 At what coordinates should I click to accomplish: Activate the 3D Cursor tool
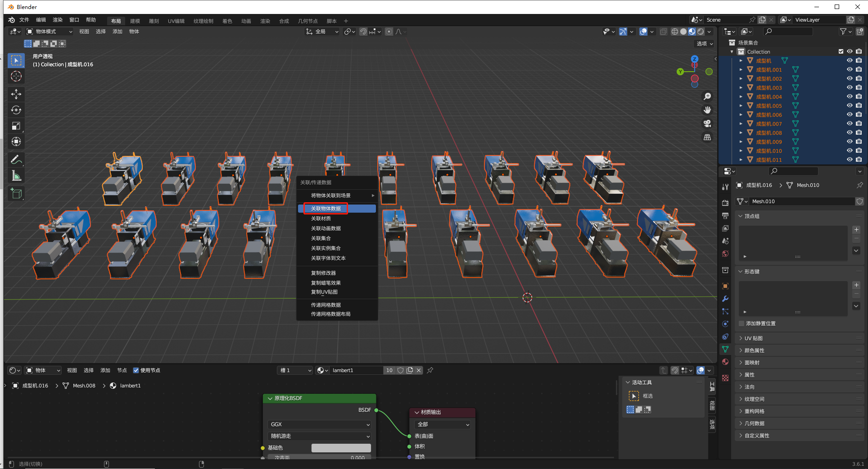16,76
